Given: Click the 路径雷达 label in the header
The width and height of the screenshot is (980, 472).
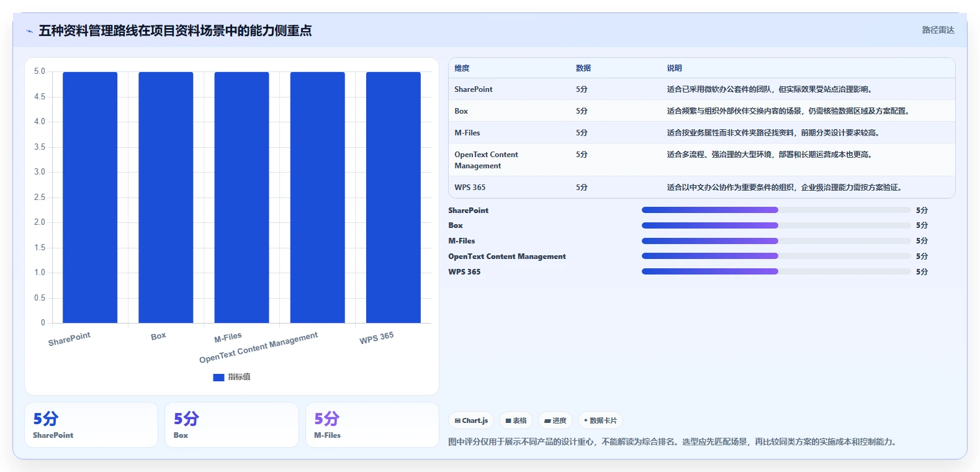Looking at the screenshot, I should tap(938, 30).
